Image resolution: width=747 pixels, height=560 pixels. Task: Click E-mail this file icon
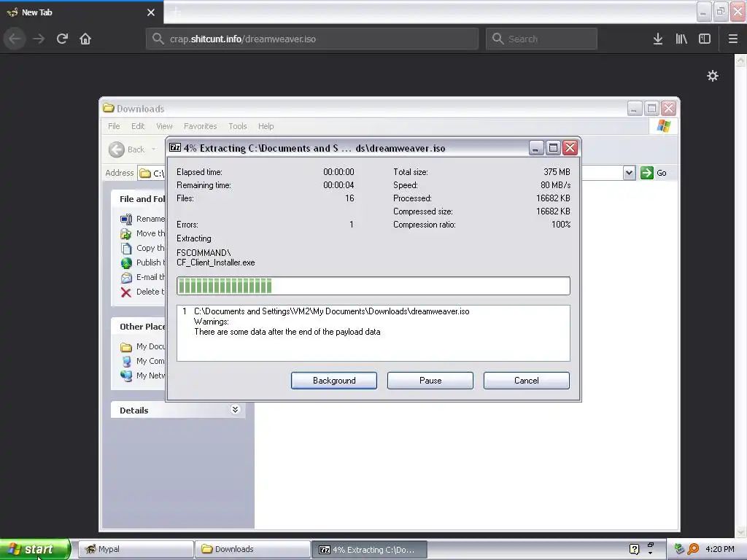click(125, 277)
